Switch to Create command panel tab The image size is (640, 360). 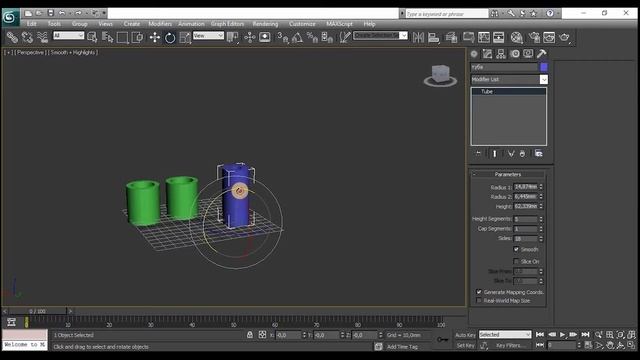click(x=474, y=53)
